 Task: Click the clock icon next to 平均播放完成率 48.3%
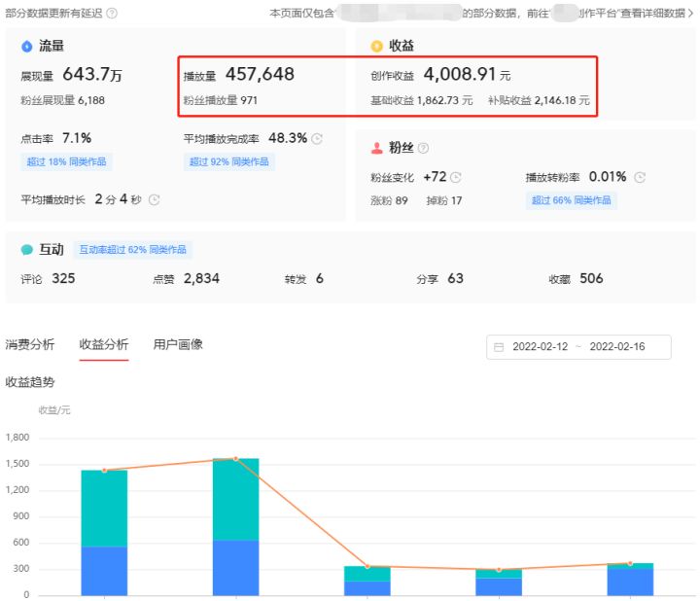pyautogui.click(x=317, y=139)
